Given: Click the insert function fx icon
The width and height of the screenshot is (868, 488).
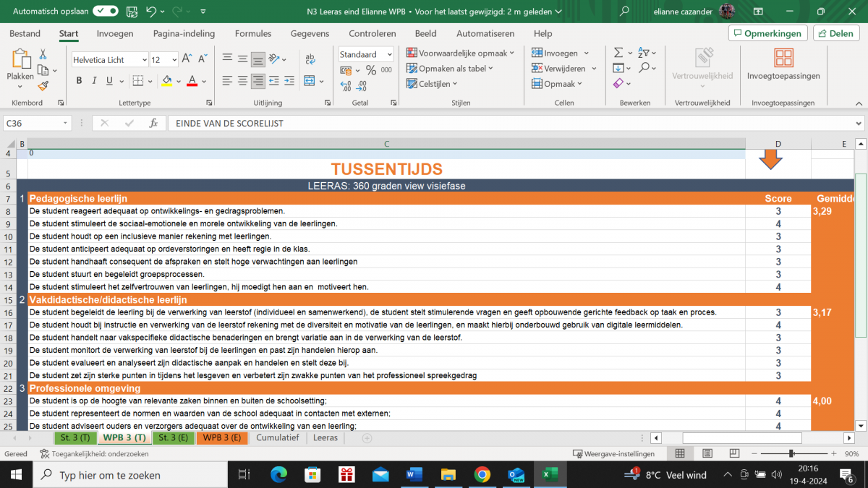Looking at the screenshot, I should coord(153,124).
